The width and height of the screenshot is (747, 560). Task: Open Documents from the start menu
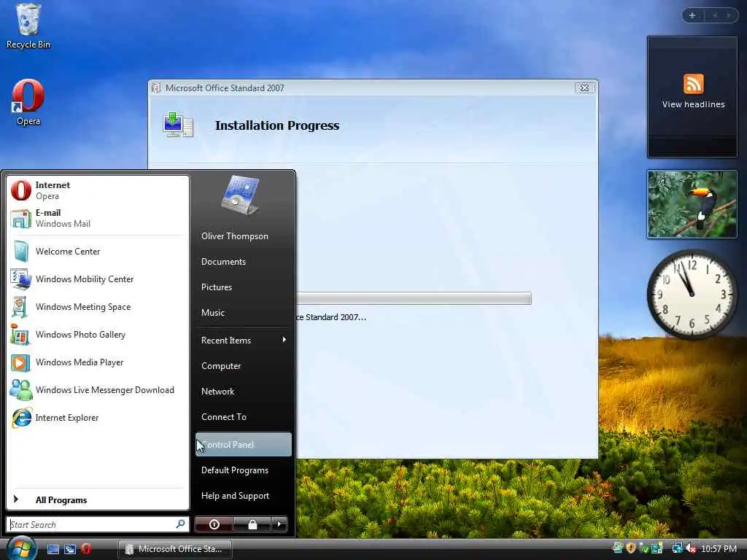point(243,262)
